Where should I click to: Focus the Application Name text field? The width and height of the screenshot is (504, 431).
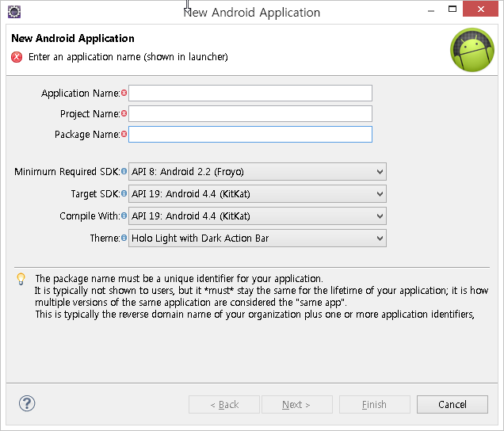pyautogui.click(x=250, y=93)
